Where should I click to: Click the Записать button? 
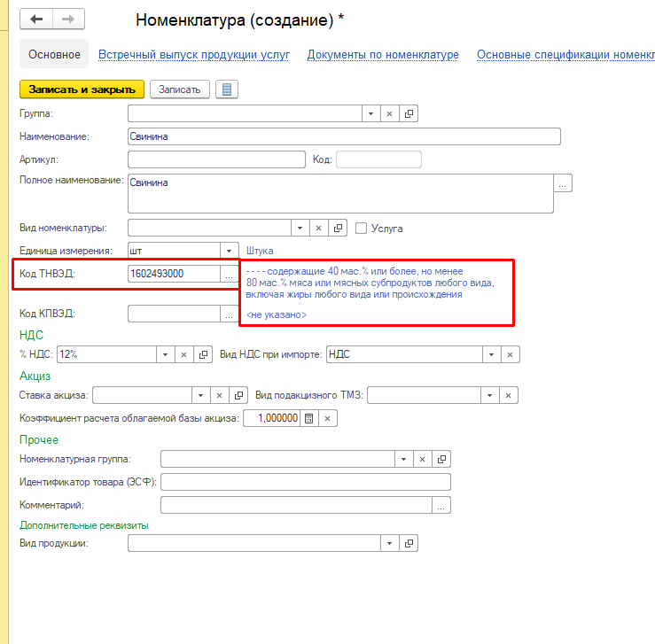(x=180, y=89)
